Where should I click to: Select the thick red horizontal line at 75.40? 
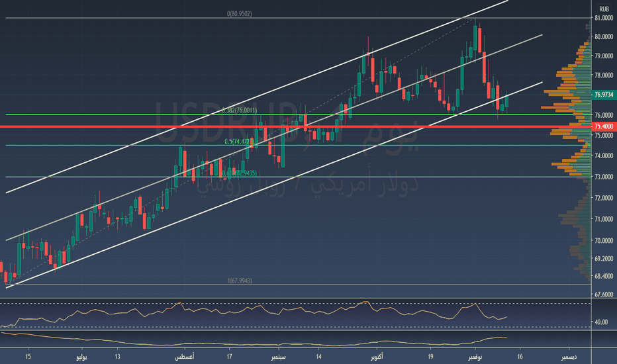(295, 126)
